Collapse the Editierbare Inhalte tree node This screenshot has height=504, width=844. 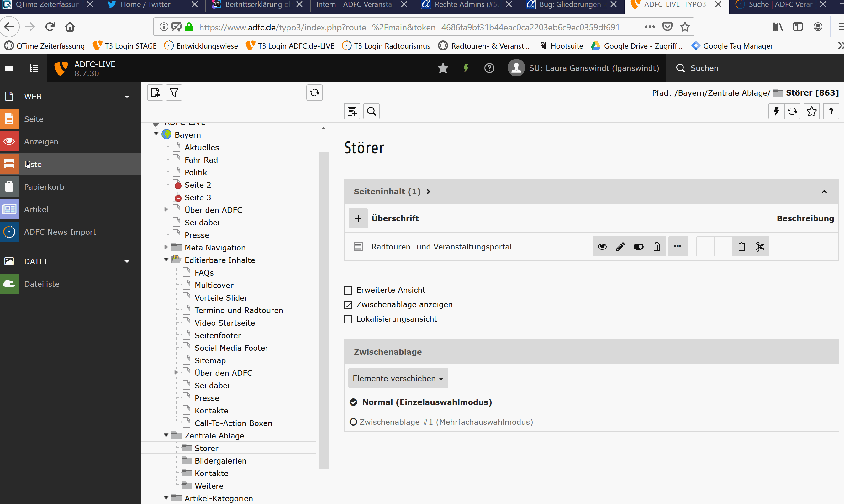coord(166,260)
